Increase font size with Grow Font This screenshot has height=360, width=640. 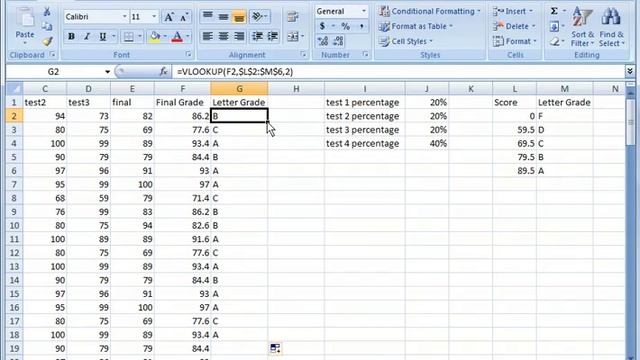coord(168,17)
